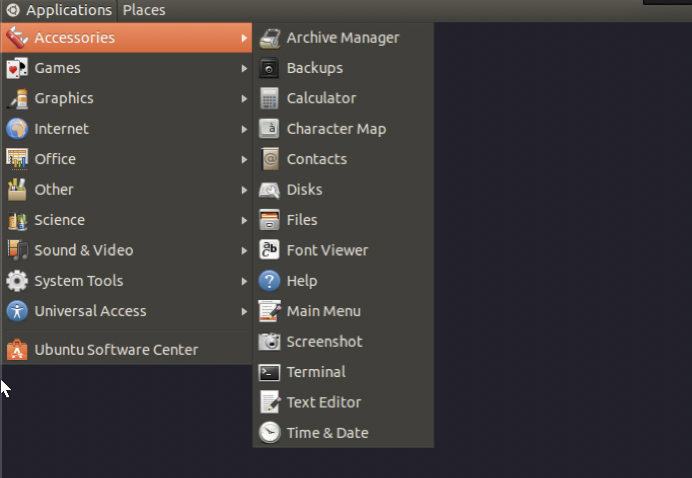The height and width of the screenshot is (478, 692).
Task: Expand the Graphics submenu arrow
Action: 244,98
